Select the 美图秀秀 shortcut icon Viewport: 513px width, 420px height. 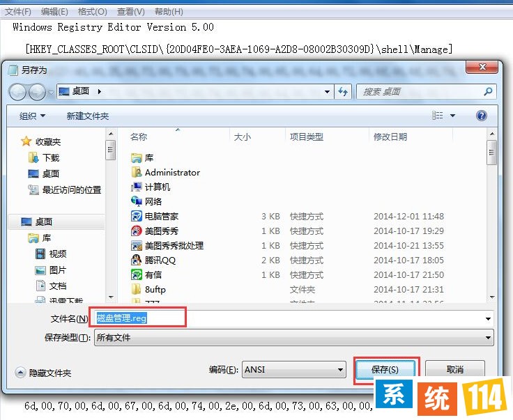[137, 231]
